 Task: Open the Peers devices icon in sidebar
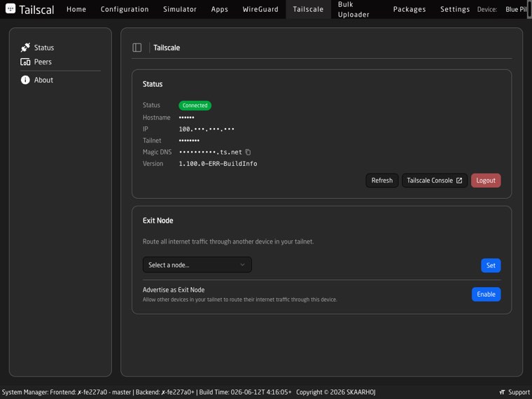click(25, 62)
